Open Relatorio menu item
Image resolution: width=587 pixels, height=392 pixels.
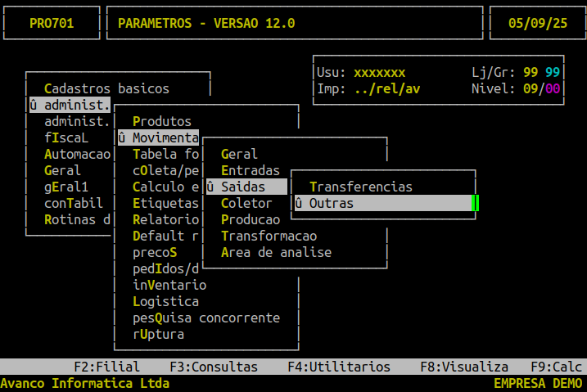pos(166,219)
